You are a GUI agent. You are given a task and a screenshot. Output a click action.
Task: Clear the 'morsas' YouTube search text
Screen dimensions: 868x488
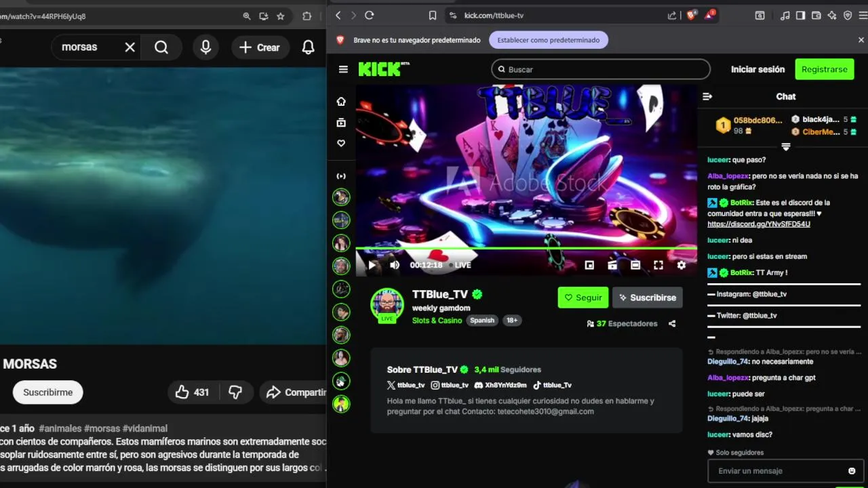click(x=130, y=47)
